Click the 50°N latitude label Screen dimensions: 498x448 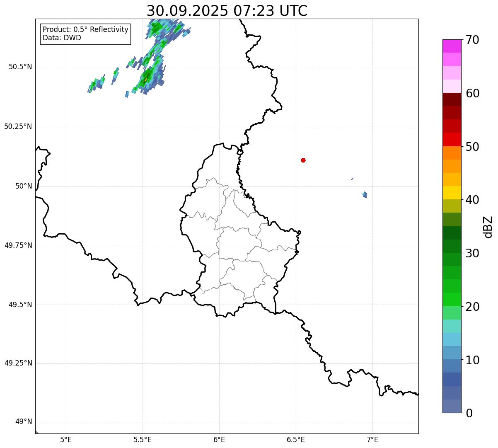click(x=24, y=186)
